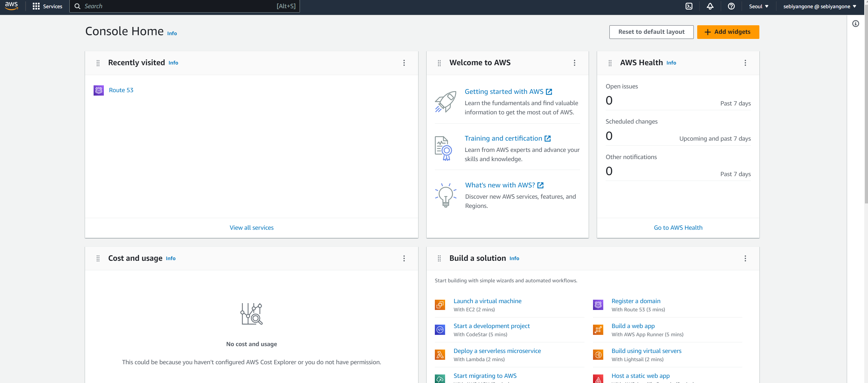
Task: Click the Route 53 Register a domain icon
Action: (598, 304)
